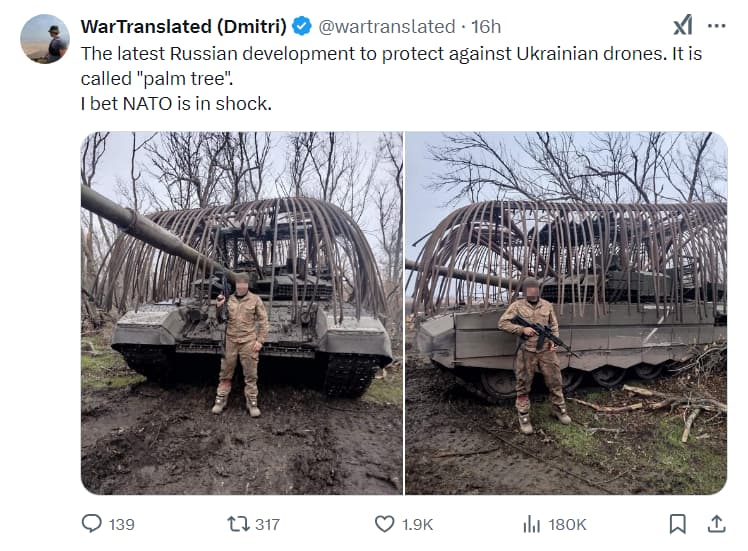The width and height of the screenshot is (748, 551).
Task: Click the 16h timestamp
Action: click(x=486, y=27)
